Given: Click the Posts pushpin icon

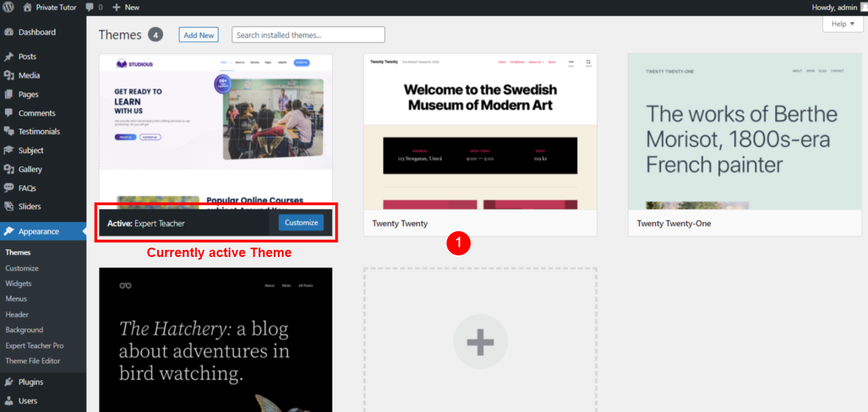Looking at the screenshot, I should (9, 56).
